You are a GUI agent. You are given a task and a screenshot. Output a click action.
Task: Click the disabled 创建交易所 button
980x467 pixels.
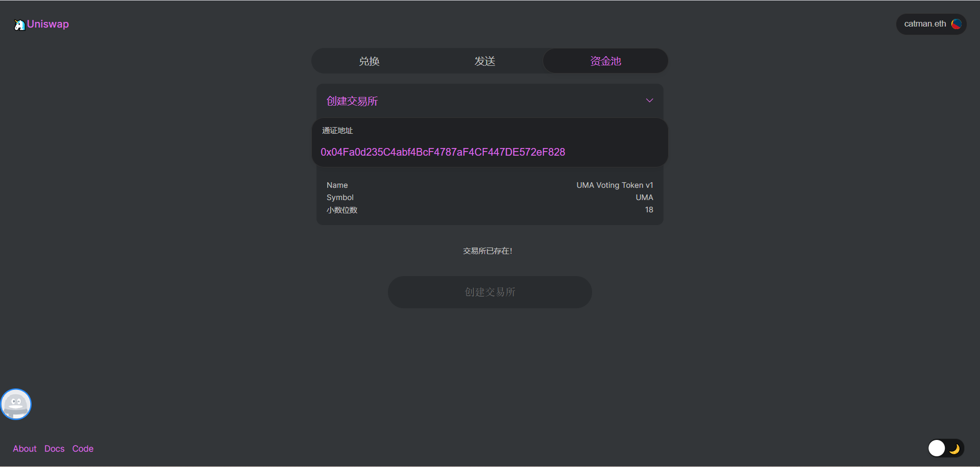click(x=490, y=292)
